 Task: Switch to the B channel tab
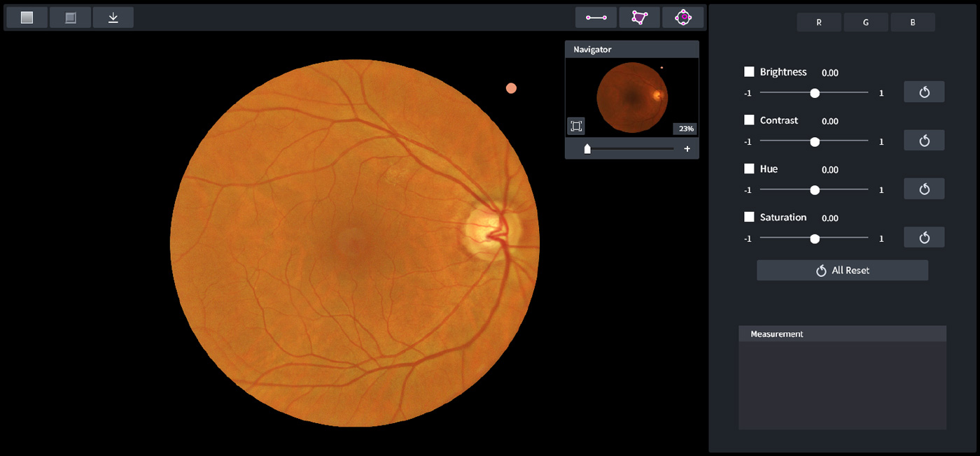coord(913,22)
